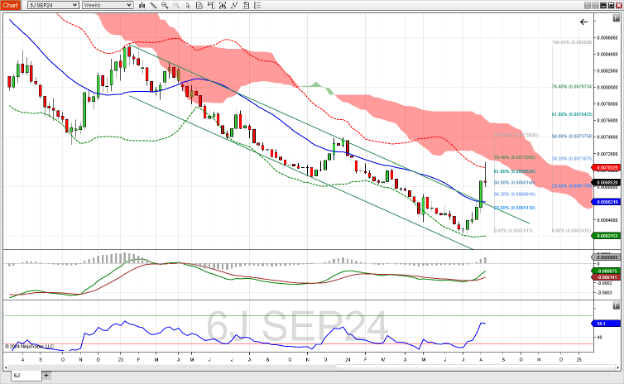This screenshot has width=624, height=384.
Task: Open the data box icon
Action: (199, 5)
